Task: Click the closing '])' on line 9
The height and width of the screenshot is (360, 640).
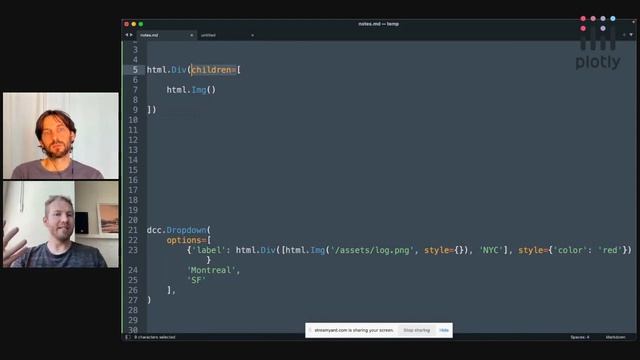Action: click(x=151, y=110)
